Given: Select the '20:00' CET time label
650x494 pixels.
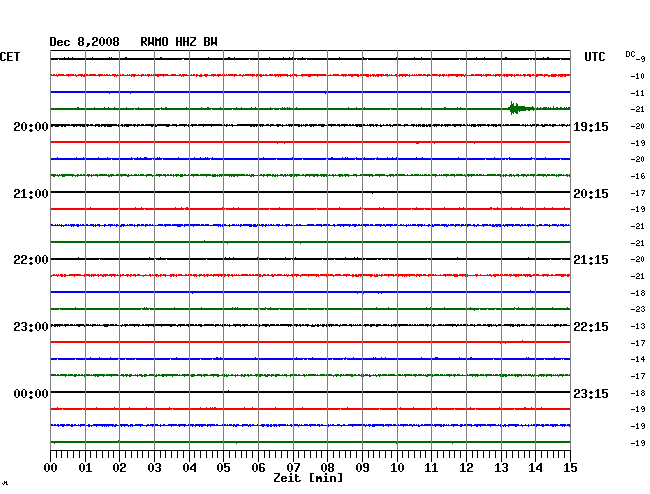Looking at the screenshot, I should pos(31,127).
